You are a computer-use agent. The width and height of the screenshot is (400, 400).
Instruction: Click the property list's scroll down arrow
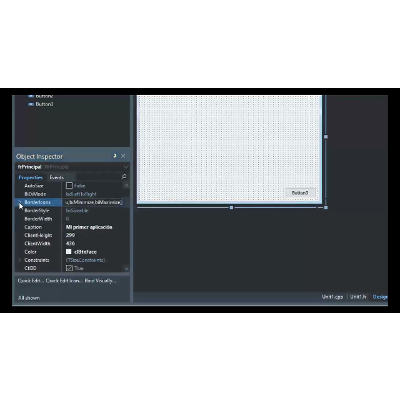point(126,268)
